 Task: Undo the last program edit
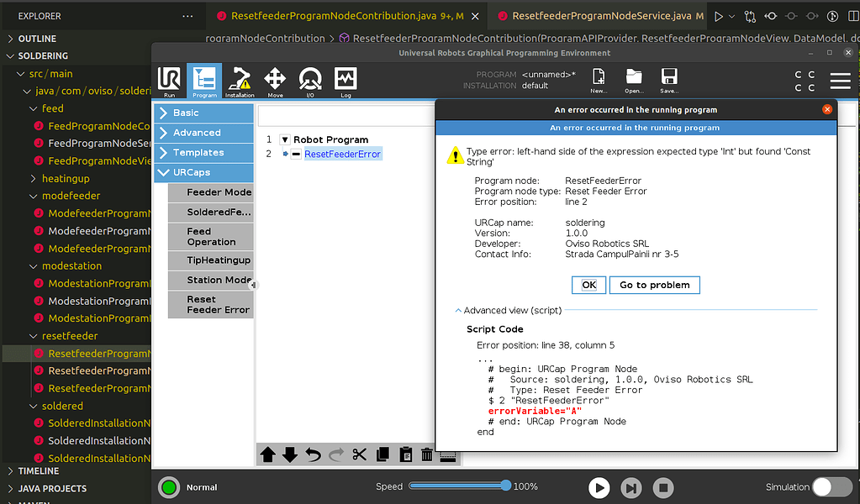[313, 454]
